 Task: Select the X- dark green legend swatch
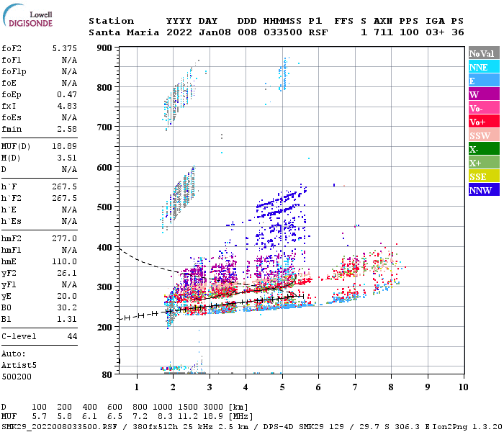coord(484,149)
